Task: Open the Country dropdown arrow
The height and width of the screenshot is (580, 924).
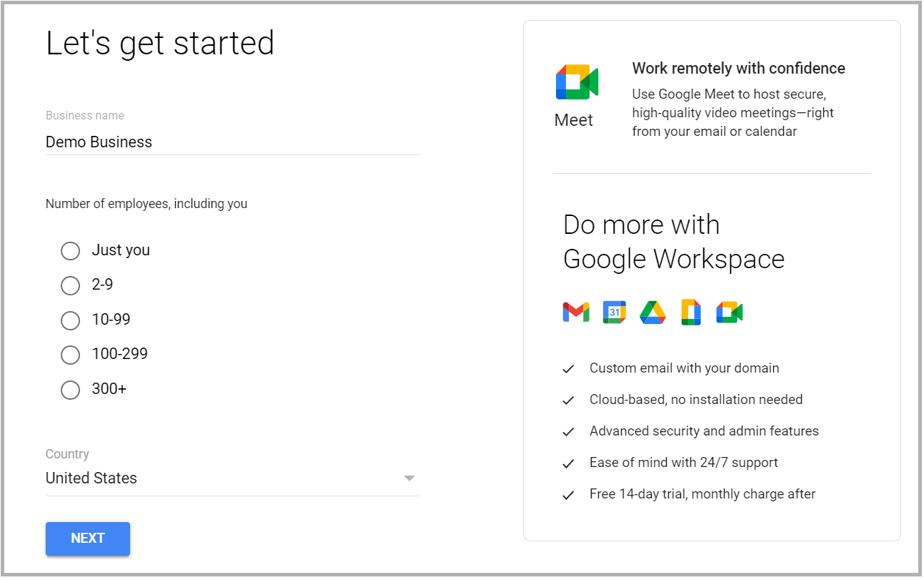Action: (x=409, y=478)
